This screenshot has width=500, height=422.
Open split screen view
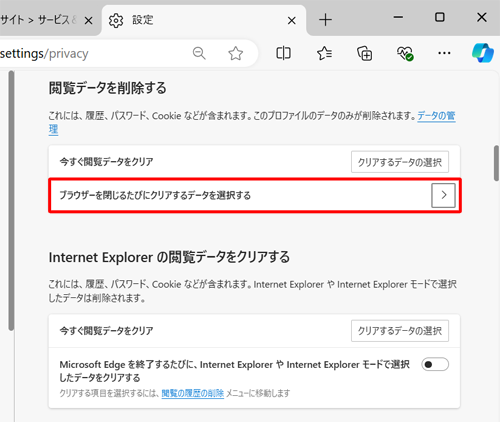click(x=283, y=53)
